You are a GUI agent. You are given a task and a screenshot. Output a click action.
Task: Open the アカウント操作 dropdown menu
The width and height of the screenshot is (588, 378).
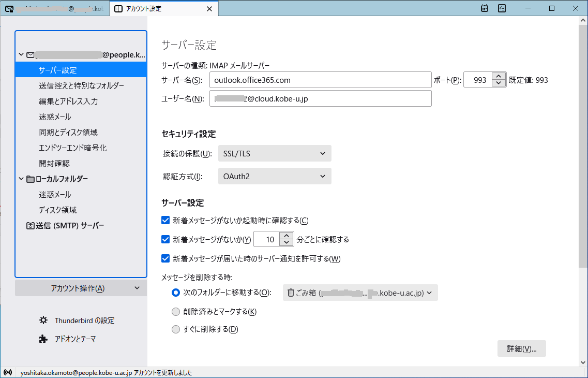[x=81, y=288]
